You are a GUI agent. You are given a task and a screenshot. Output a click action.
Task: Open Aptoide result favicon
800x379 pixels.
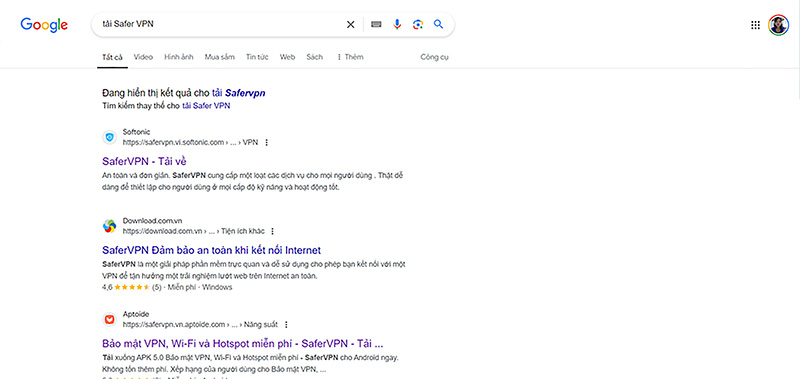click(x=109, y=319)
